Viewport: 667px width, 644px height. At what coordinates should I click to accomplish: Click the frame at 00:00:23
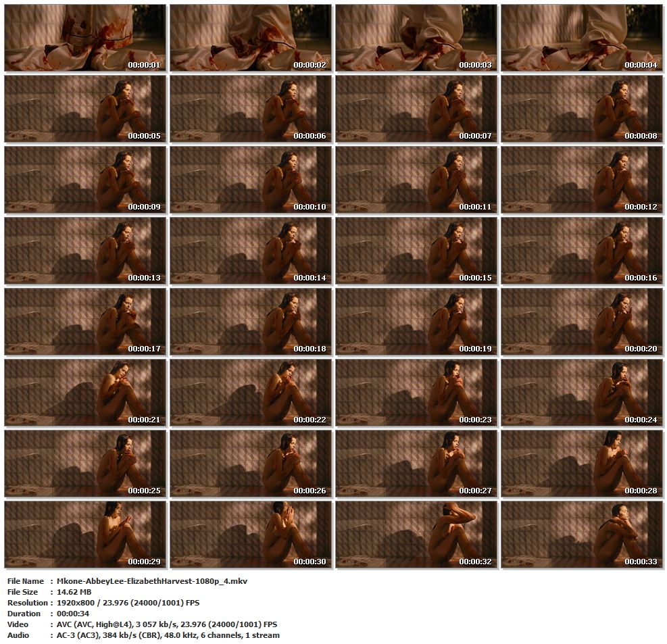point(416,393)
